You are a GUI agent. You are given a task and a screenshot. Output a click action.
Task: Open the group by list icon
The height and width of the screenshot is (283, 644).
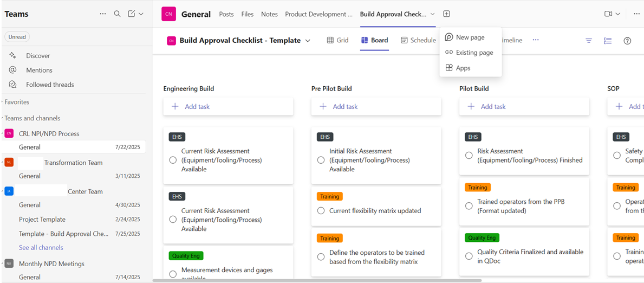tap(608, 41)
